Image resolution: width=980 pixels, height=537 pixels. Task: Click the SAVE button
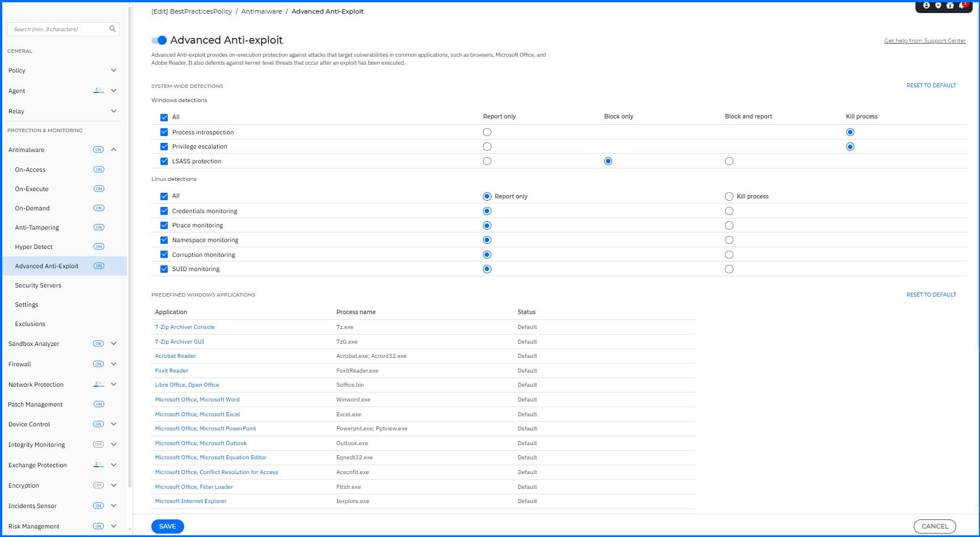[167, 526]
